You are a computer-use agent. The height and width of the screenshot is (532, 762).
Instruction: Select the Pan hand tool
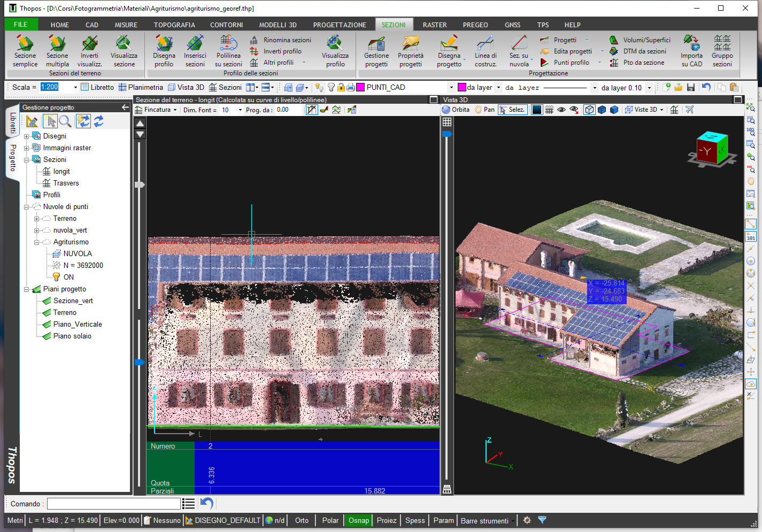coord(484,110)
